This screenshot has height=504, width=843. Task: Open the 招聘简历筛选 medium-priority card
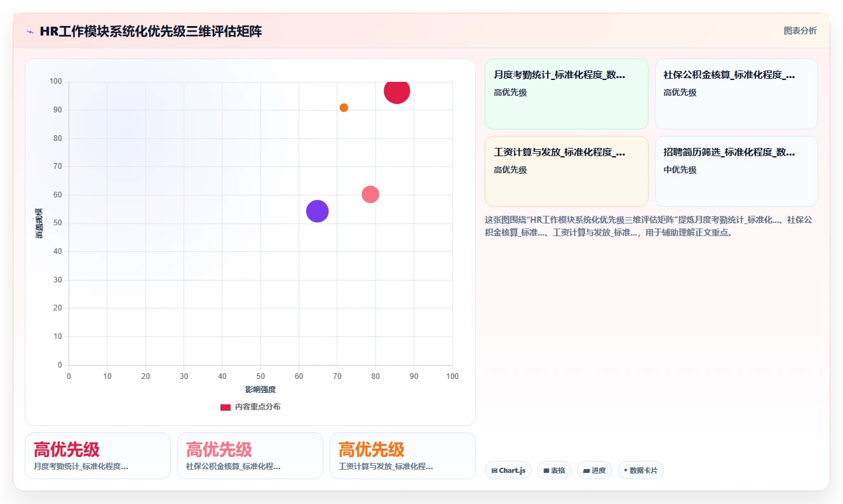coord(736,171)
